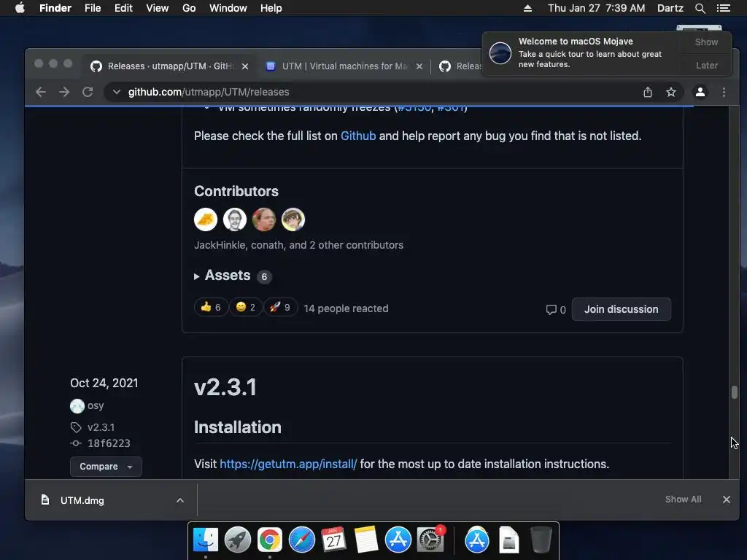The width and height of the screenshot is (747, 560).
Task: Open the Finder menu
Action: (x=55, y=8)
